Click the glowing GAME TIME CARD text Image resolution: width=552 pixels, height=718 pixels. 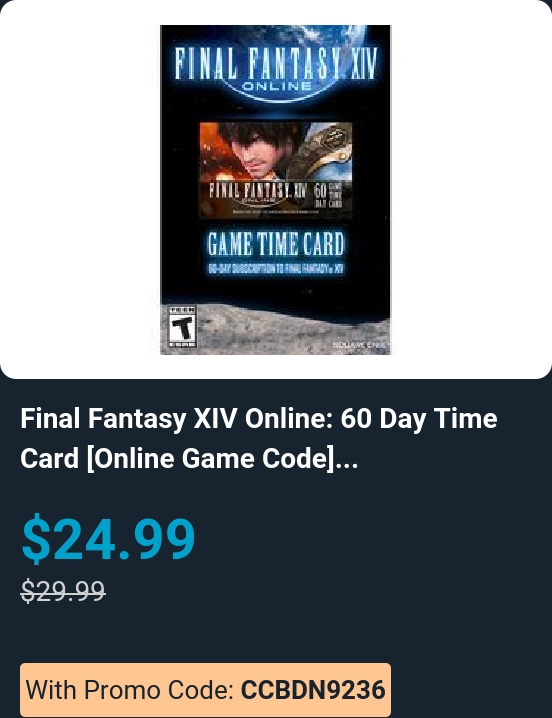click(275, 244)
